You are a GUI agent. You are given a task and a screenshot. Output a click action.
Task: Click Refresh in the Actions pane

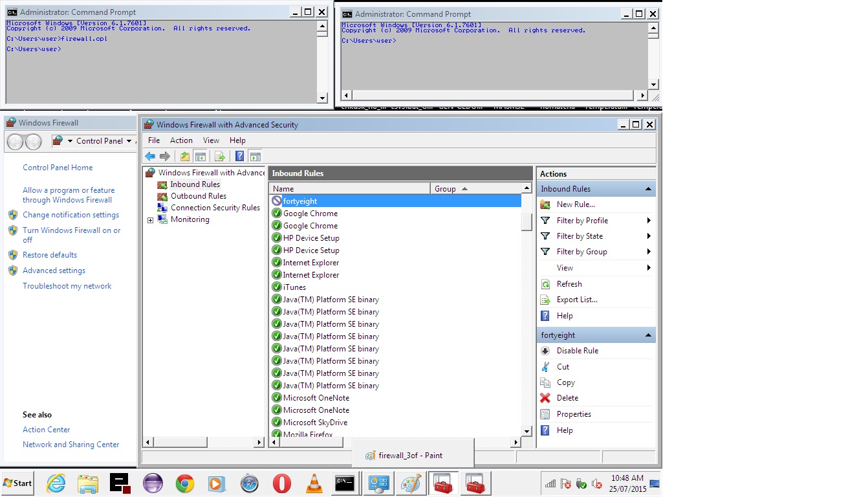click(569, 284)
